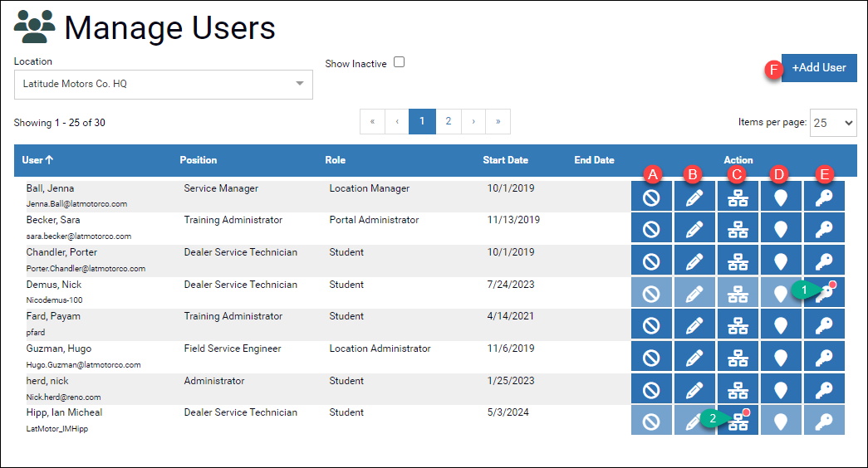The height and width of the screenshot is (468, 868).
Task: Click the next page arrow
Action: [473, 121]
